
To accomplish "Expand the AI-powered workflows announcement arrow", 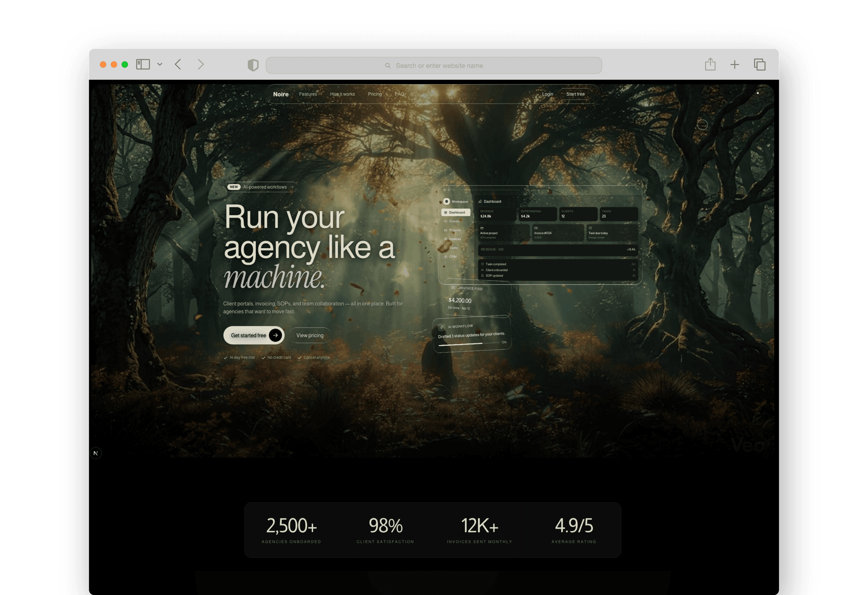I will coord(292,187).
